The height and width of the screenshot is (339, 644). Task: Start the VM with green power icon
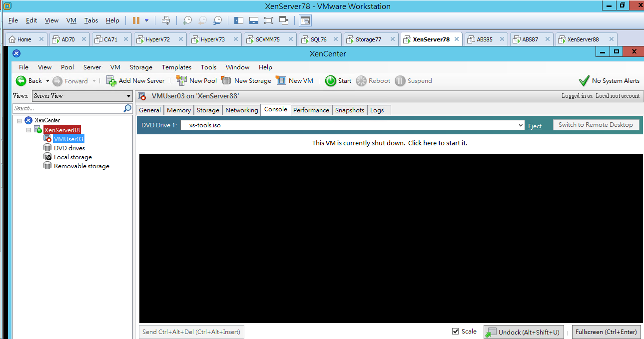330,81
